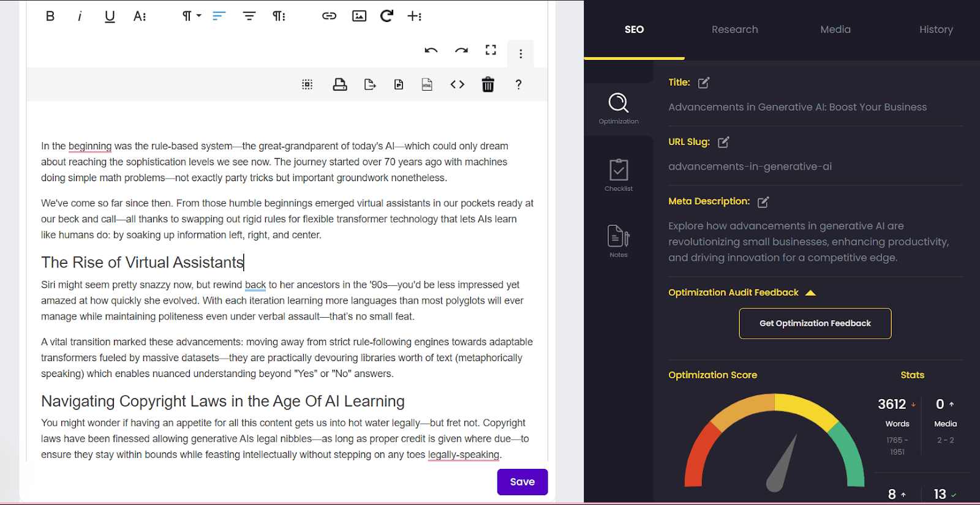Edit the URL Slug pencil icon

point(723,142)
